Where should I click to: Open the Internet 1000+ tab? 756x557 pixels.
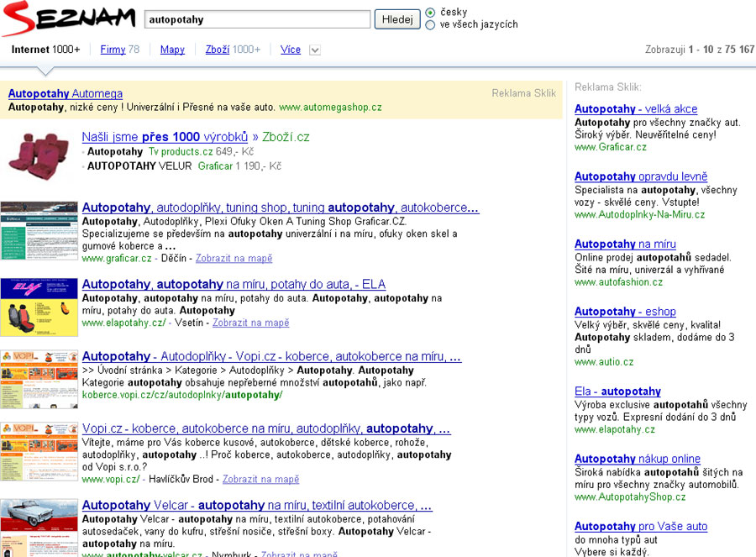click(45, 50)
